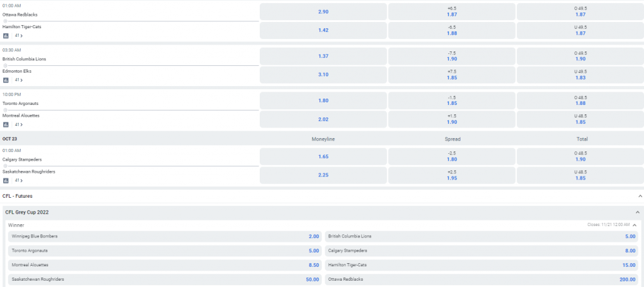Select Montreal Alouettes +1.5 spread
Screen dimensions: 644x287
click(x=452, y=119)
